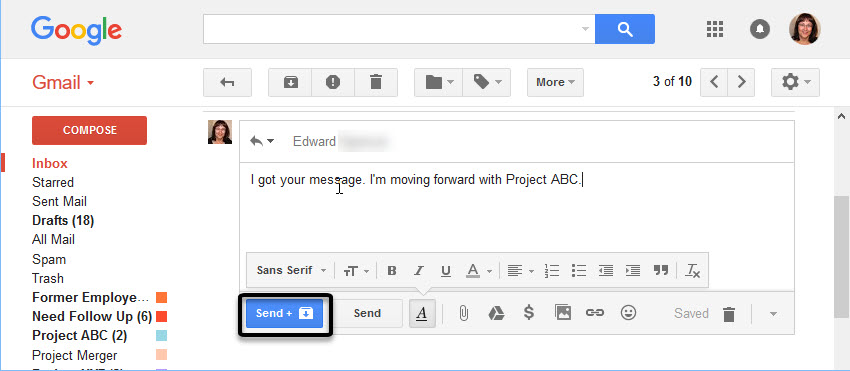The width and height of the screenshot is (850, 371).
Task: Archive this conversation
Action: point(290,82)
